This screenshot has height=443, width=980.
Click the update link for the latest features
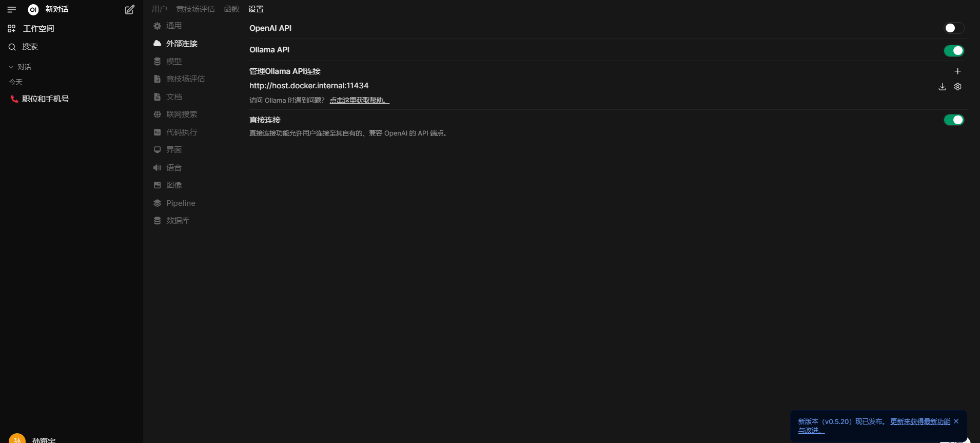point(920,422)
